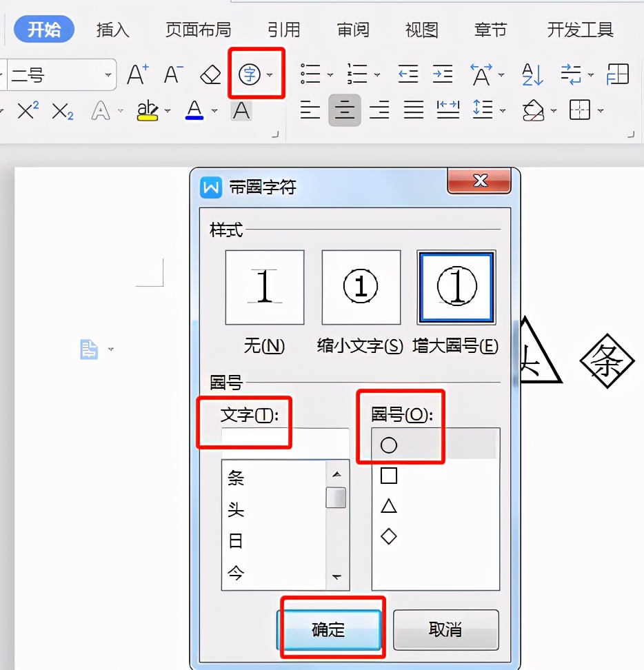The width and height of the screenshot is (644, 670).
Task: Switch to the 页面布局 tab
Action: (199, 30)
